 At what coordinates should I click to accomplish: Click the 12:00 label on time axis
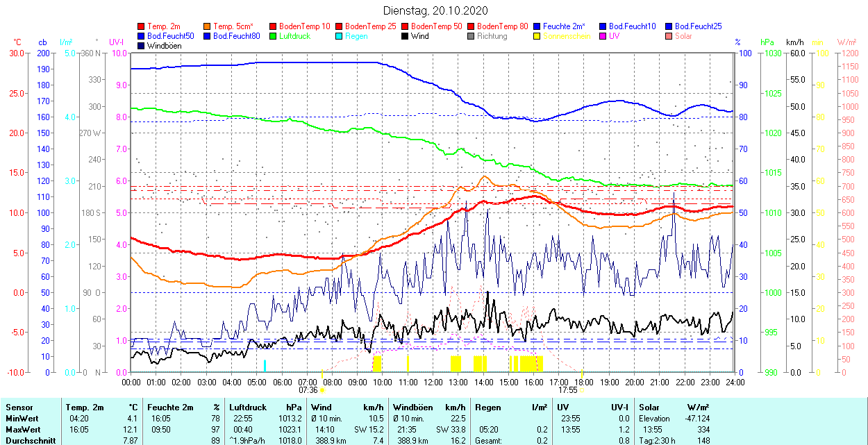pyautogui.click(x=433, y=382)
